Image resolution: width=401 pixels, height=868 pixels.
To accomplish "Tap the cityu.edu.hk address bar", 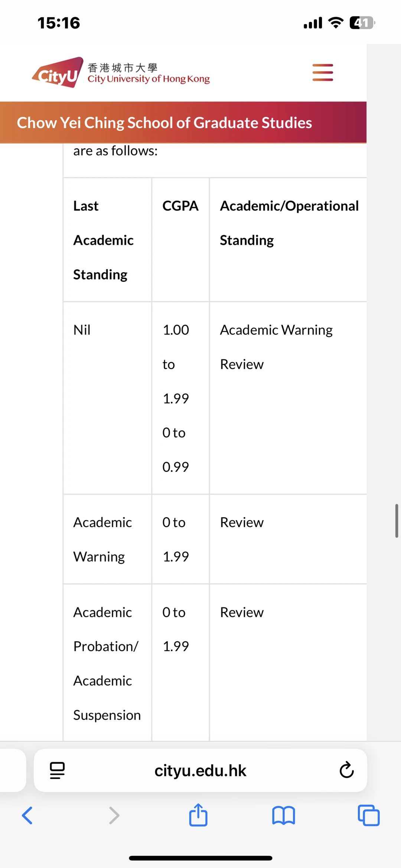I will [x=200, y=770].
